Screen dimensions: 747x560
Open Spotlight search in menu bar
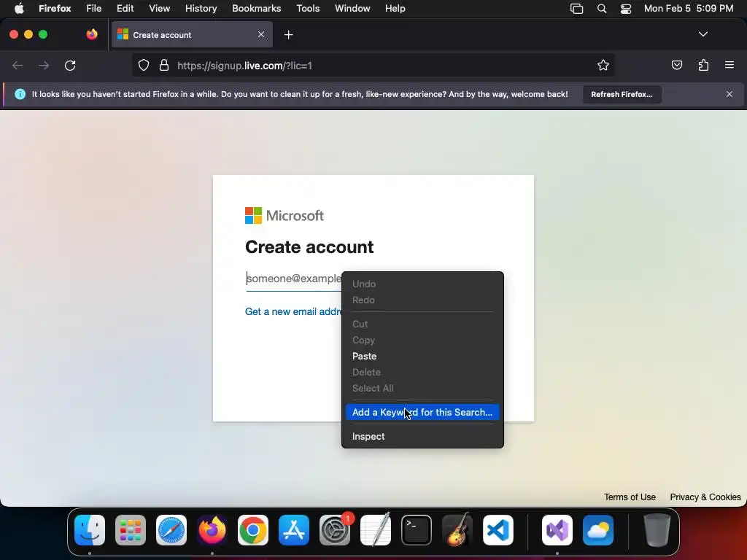click(x=602, y=9)
